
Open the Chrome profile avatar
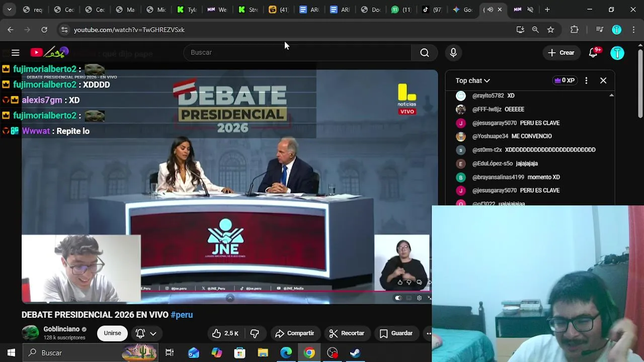tap(616, 30)
